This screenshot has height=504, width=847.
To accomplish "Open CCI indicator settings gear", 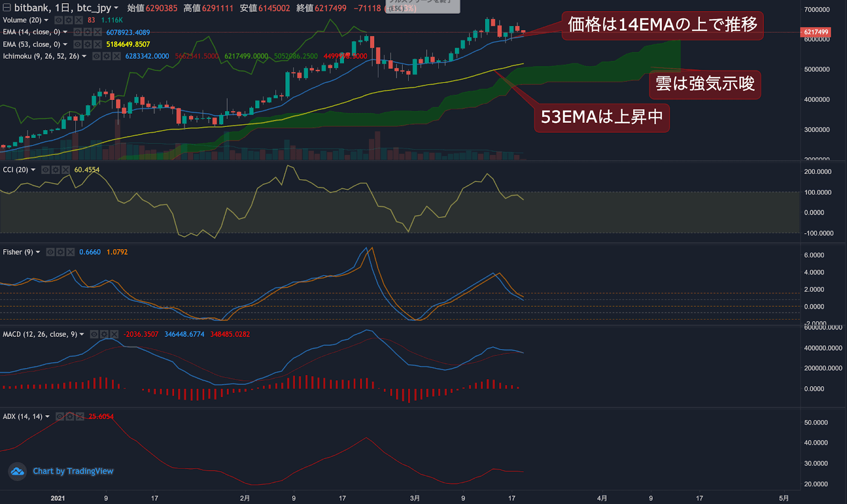I will [x=56, y=170].
